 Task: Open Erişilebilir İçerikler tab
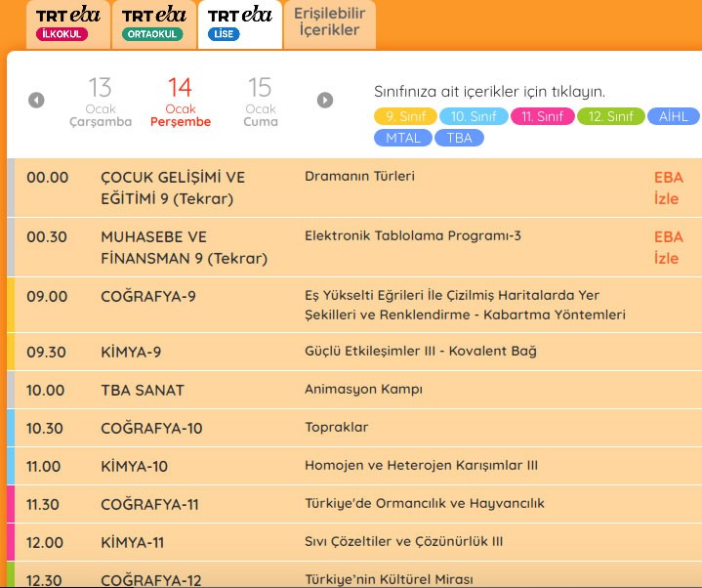tap(327, 22)
